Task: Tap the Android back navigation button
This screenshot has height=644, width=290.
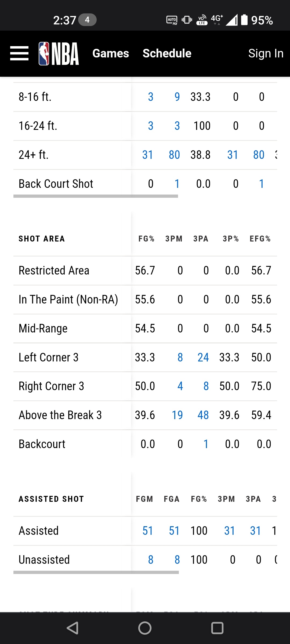Action: click(73, 628)
